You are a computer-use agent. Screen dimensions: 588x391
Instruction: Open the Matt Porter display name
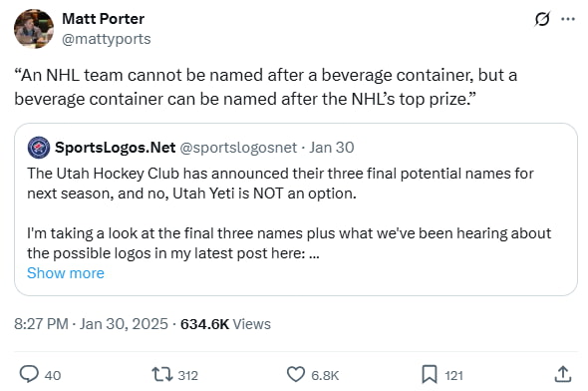[103, 19]
